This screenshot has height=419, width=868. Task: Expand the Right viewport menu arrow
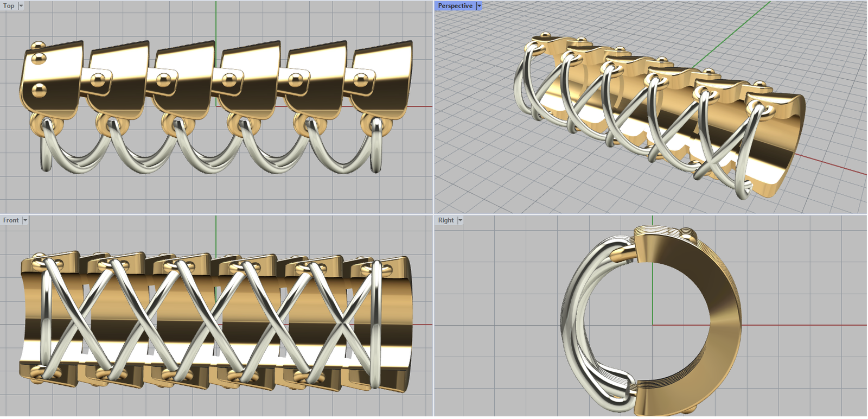coord(460,220)
